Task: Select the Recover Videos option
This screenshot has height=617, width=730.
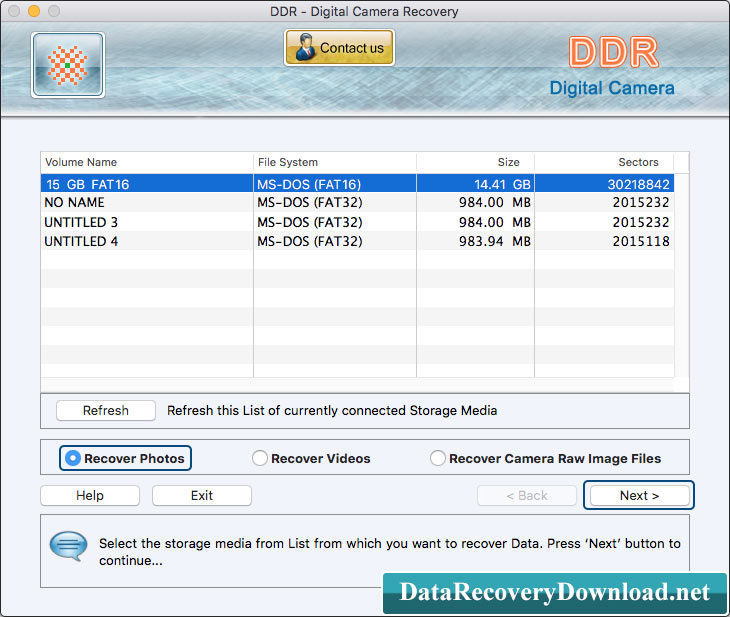Action: (311, 458)
